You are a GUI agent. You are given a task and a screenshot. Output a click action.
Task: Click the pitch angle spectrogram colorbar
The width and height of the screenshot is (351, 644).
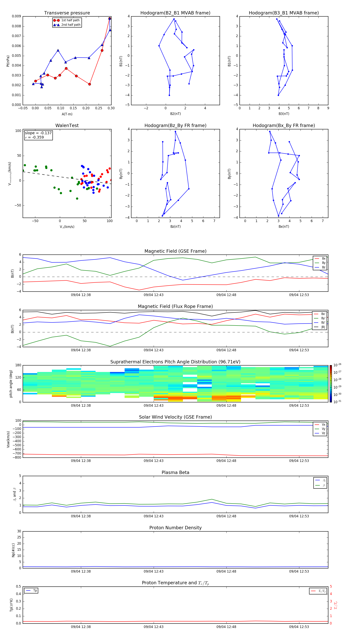[x=331, y=384]
